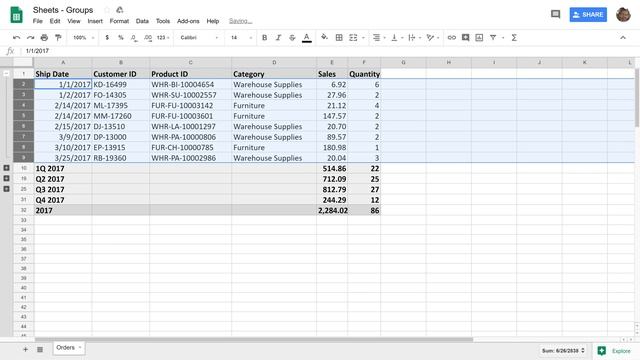640x360 pixels.
Task: Select cell with total 2,284.02
Action: [332, 211]
